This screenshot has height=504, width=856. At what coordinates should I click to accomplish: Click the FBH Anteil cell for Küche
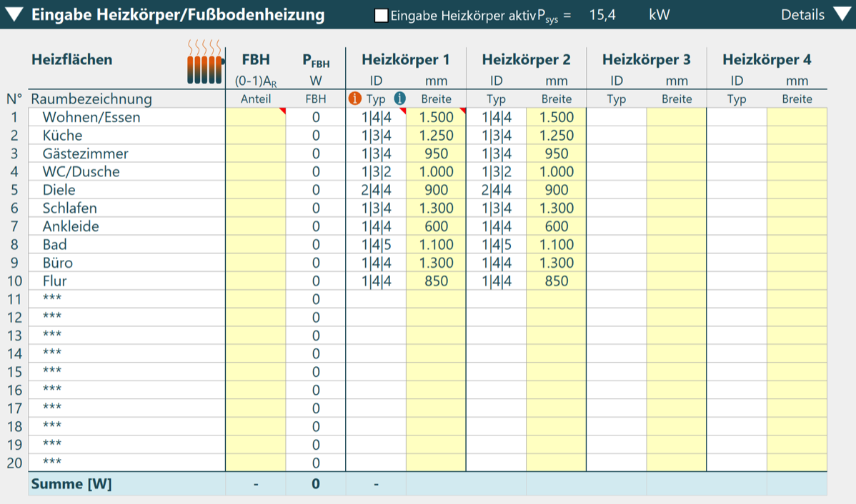(x=256, y=135)
